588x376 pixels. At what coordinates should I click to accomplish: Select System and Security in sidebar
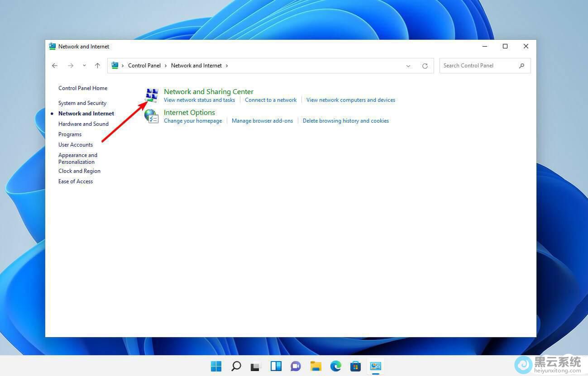click(x=82, y=103)
